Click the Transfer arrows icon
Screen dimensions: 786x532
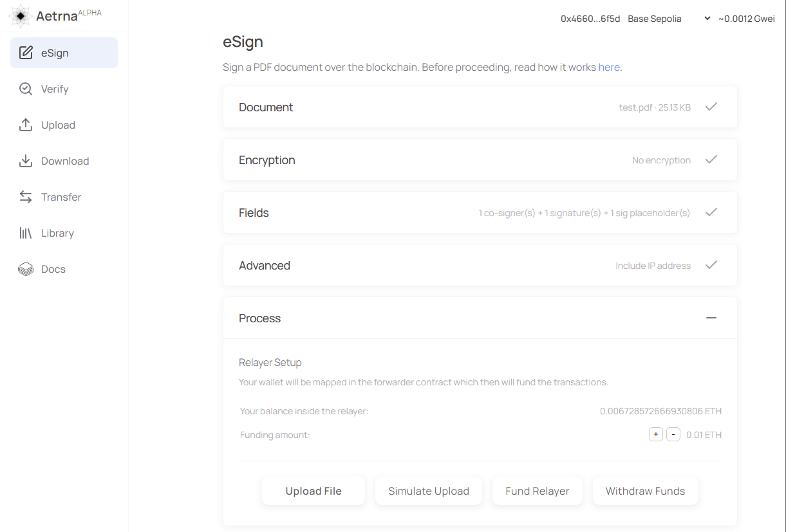[x=26, y=197]
